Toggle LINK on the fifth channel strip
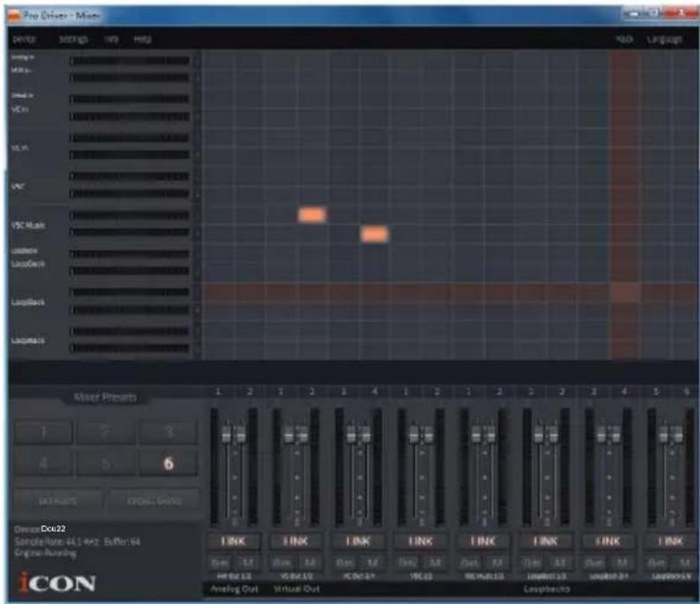This screenshot has width=700, height=604. pyautogui.click(x=483, y=541)
